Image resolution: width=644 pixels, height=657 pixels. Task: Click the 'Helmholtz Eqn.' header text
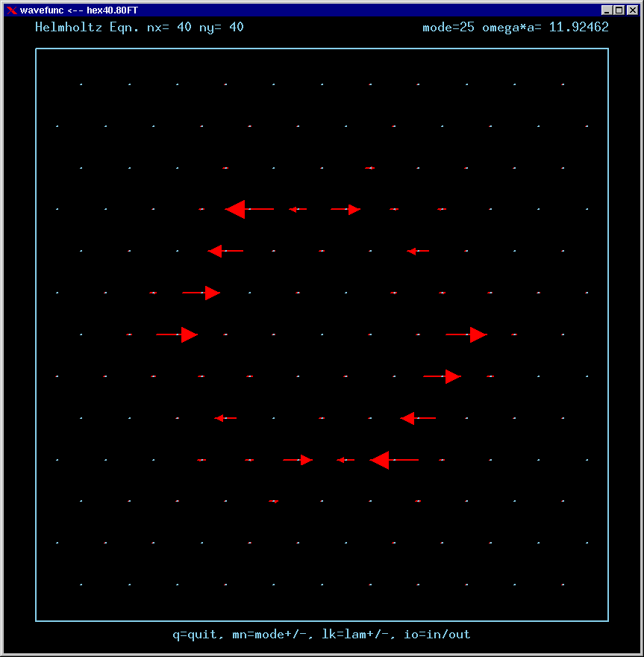[87, 27]
